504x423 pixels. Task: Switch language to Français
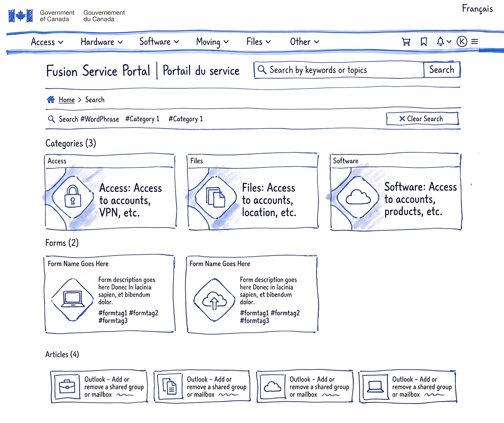[x=477, y=8]
